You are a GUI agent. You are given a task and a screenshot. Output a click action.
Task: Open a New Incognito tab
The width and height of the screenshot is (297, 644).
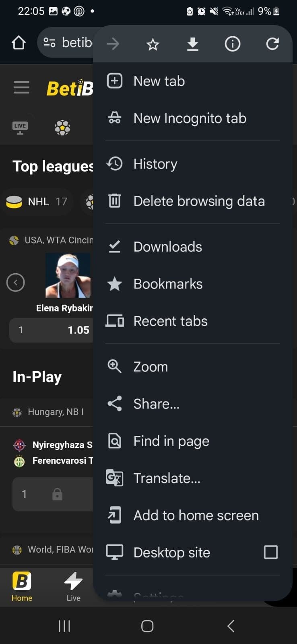190,118
